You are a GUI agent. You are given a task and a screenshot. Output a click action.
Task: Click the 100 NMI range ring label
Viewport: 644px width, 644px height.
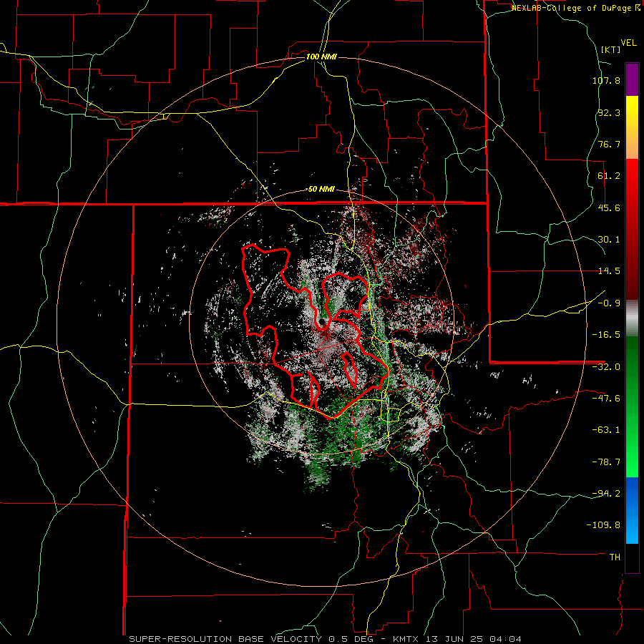tap(321, 57)
